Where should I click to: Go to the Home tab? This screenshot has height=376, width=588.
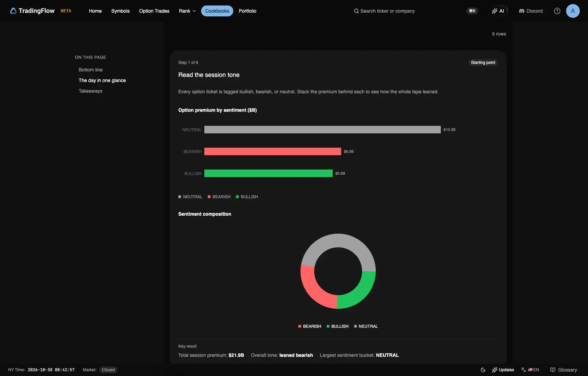95,11
